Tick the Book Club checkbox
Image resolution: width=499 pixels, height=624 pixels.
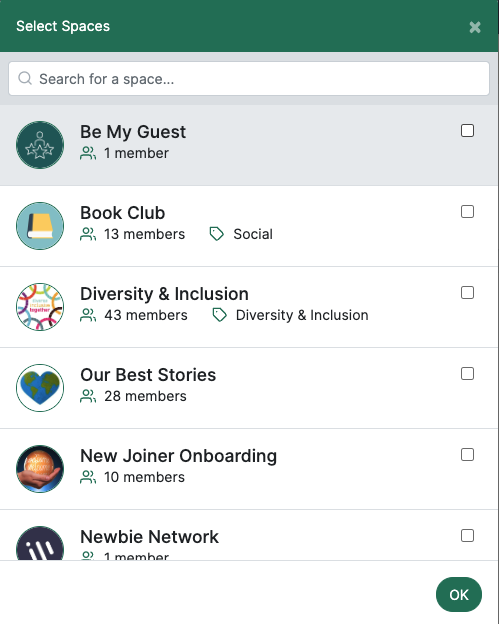467,212
